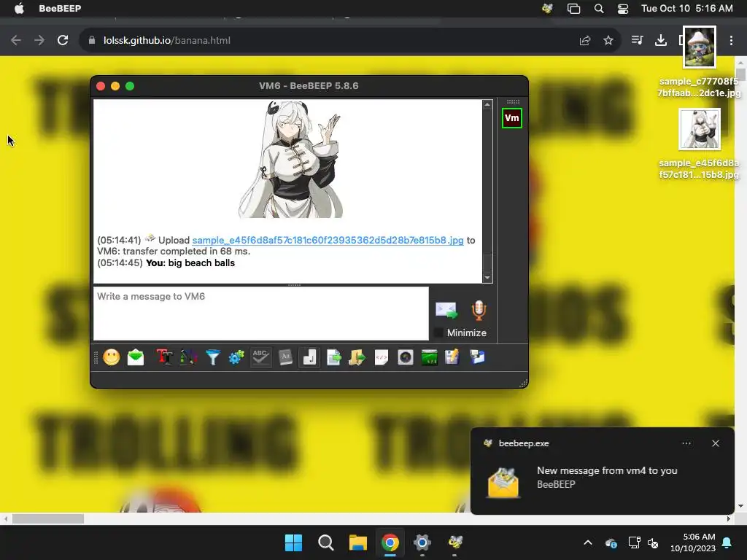Open the red TT font chooser

[x=164, y=357]
